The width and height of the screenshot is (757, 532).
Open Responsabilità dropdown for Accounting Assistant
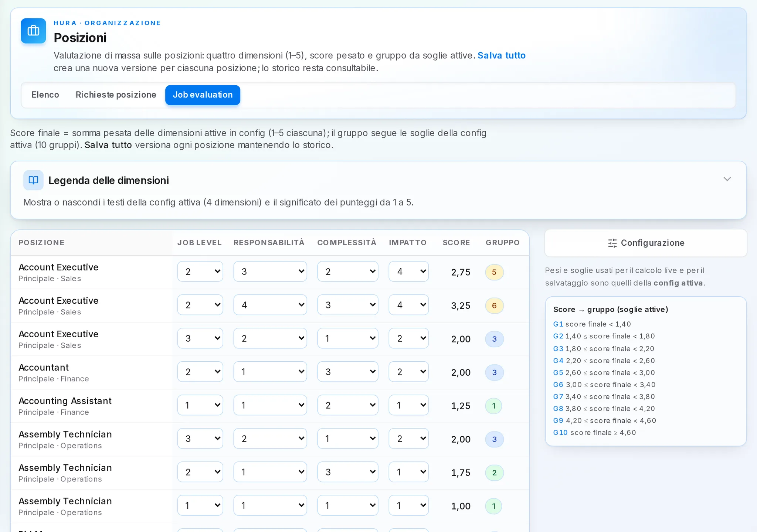[270, 405]
